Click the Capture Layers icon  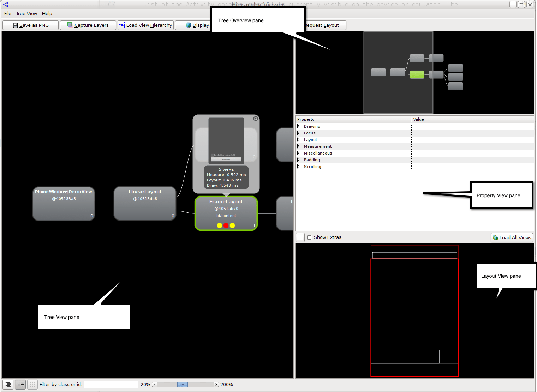pos(70,25)
